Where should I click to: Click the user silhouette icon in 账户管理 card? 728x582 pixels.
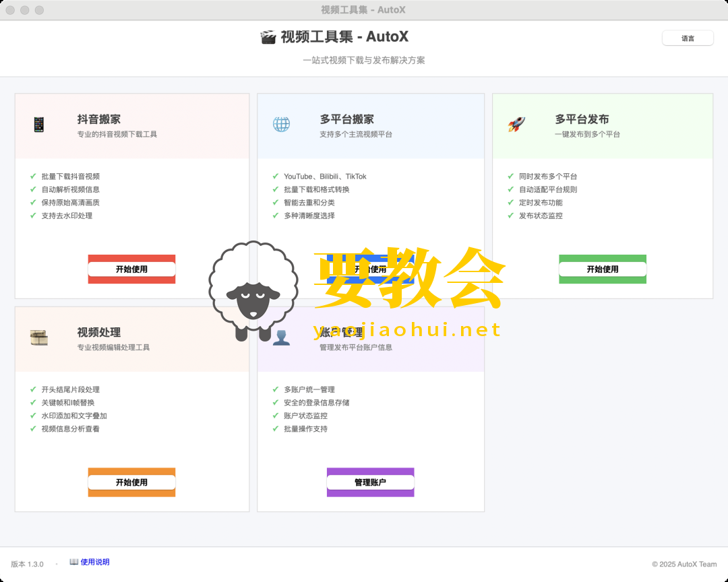click(x=281, y=337)
